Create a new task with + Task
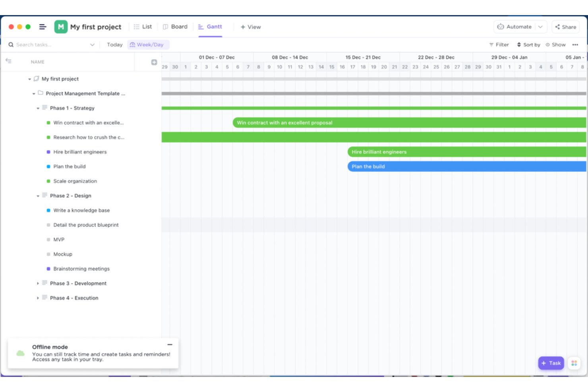Screen dimensions: 588x392 [551, 363]
